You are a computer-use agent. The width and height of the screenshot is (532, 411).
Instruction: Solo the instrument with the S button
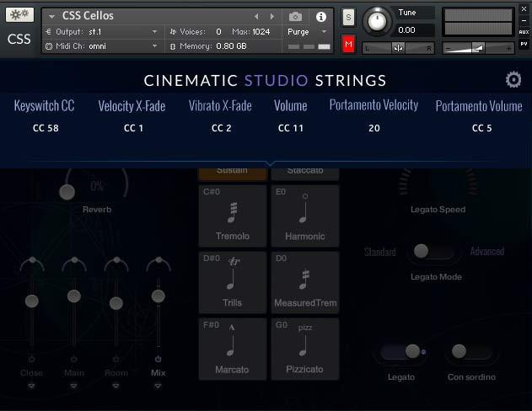[348, 18]
